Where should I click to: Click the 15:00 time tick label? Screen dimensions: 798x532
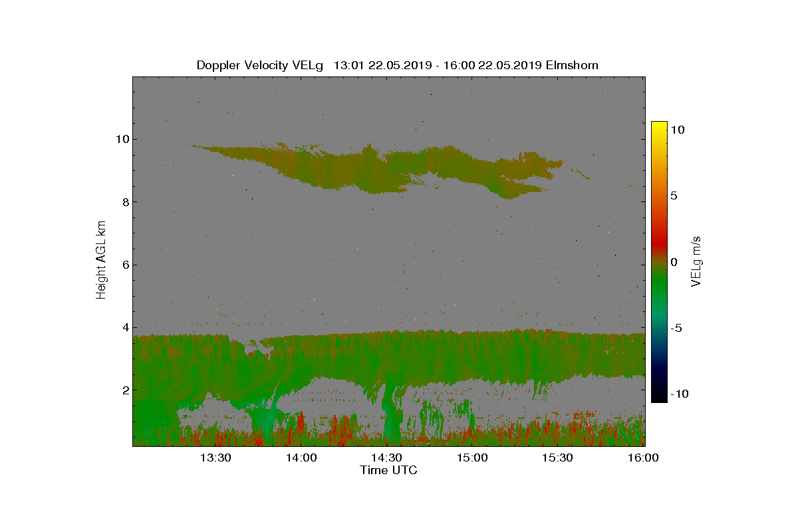pyautogui.click(x=472, y=458)
